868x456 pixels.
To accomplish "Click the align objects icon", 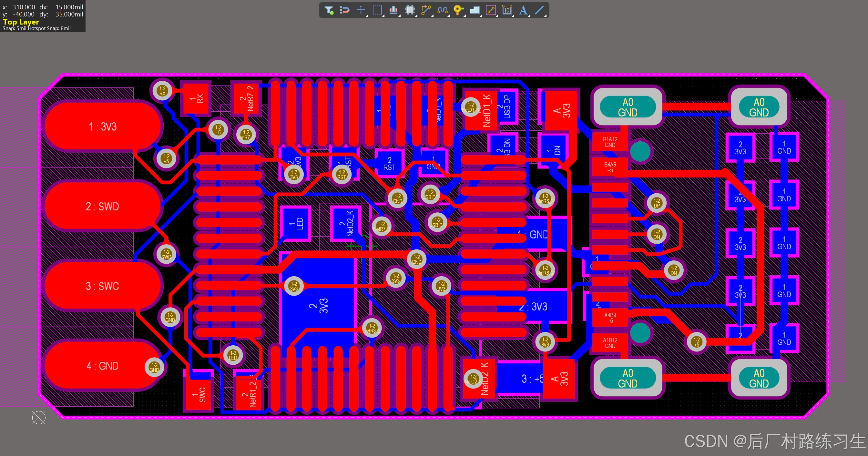I will point(393,10).
